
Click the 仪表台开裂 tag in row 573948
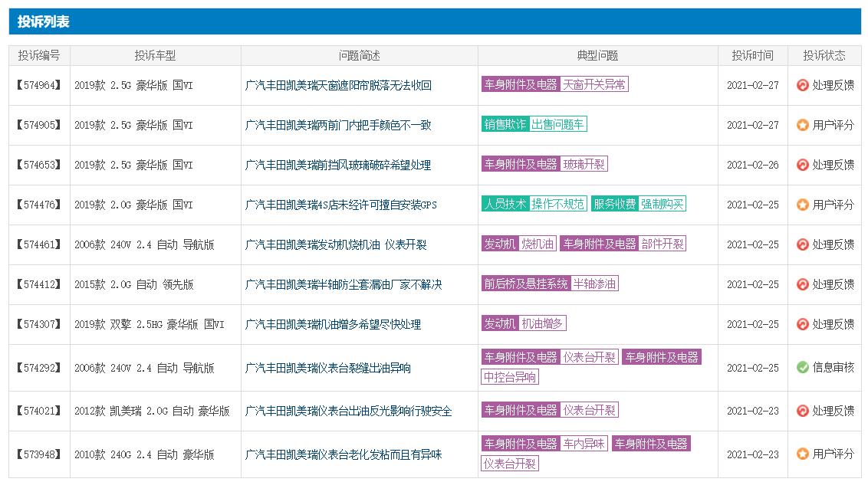[510, 464]
